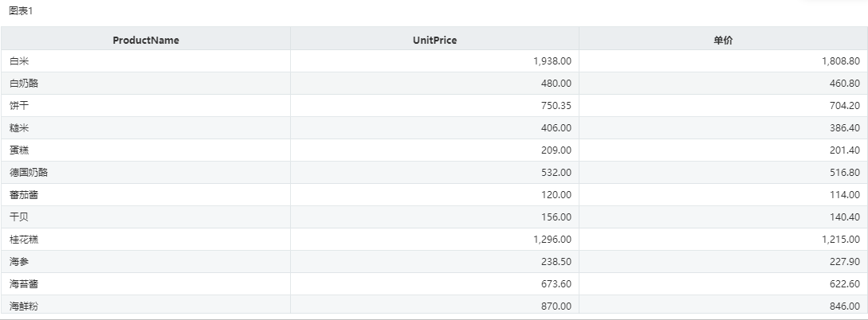This screenshot has height=320, width=868.
Task: Click the 糙米 row name
Action: click(x=19, y=127)
